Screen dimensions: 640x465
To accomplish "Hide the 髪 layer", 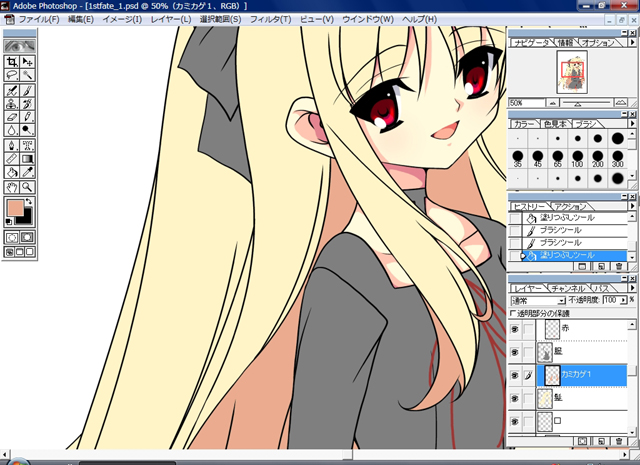I will coord(514,398).
